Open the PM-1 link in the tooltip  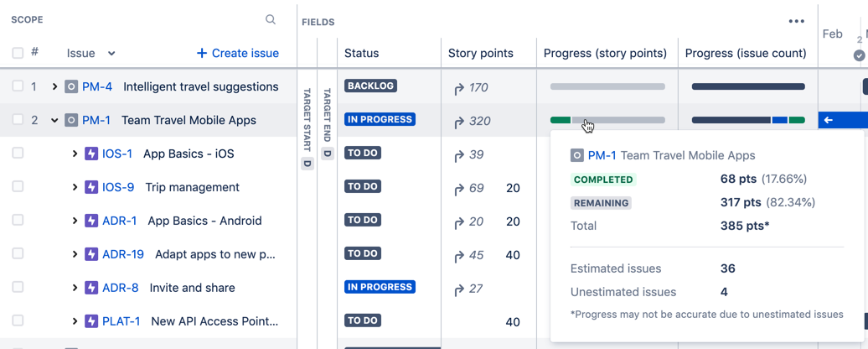coord(602,156)
